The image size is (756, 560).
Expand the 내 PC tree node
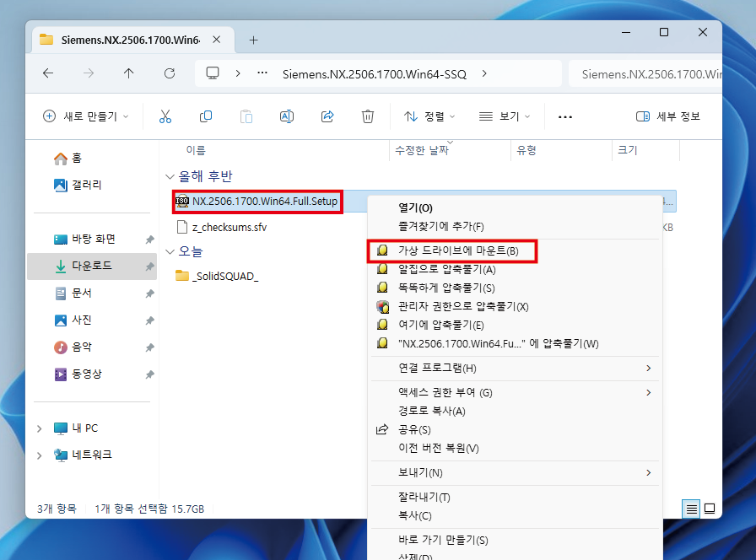pyautogui.click(x=40, y=428)
